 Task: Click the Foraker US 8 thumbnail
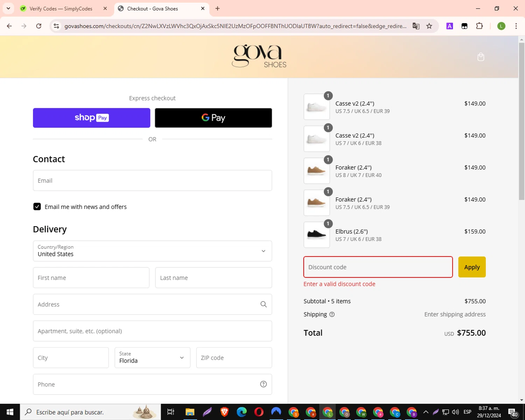[317, 171]
